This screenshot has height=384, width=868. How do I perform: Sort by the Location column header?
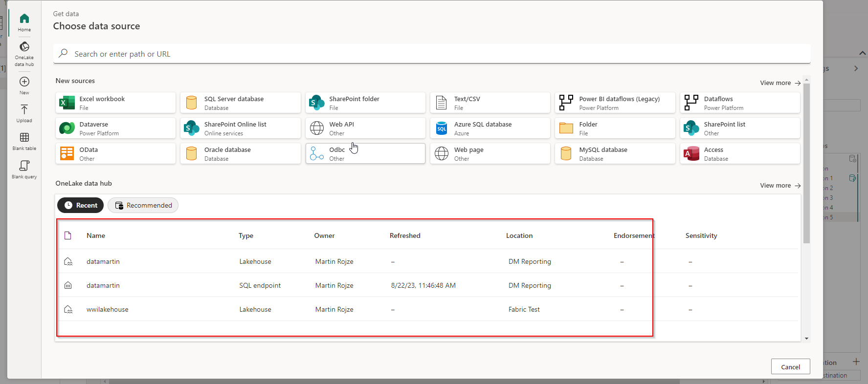519,235
